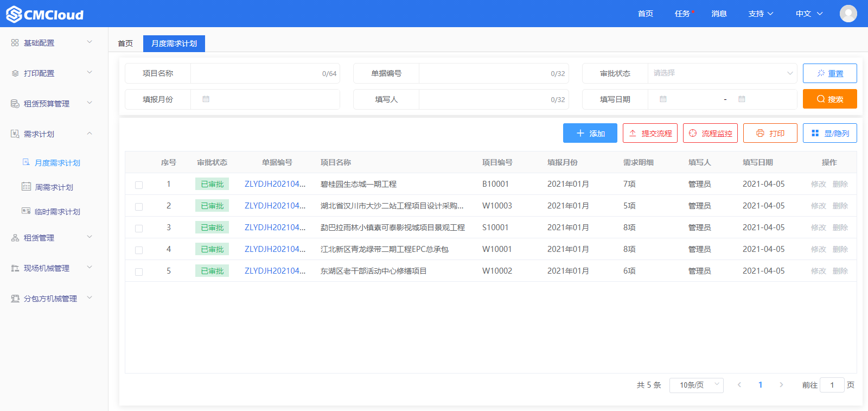Select the 月度需求计划 tab
The width and height of the screenshot is (868, 411).
tap(174, 43)
